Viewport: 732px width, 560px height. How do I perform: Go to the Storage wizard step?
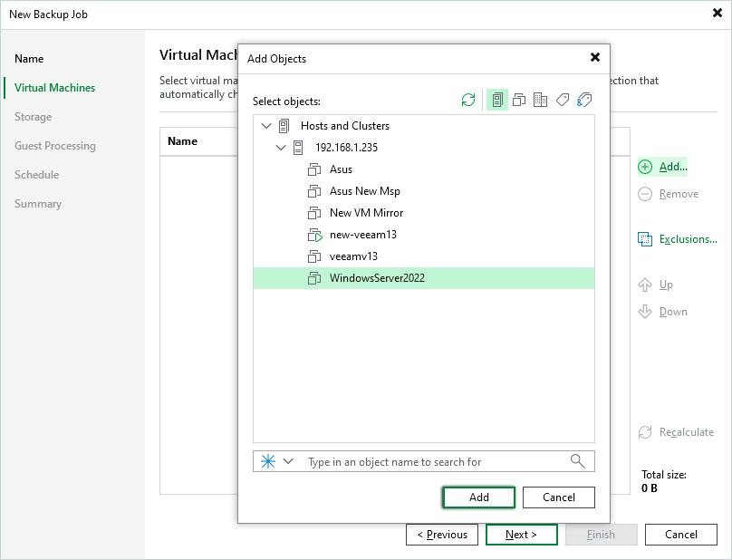33,117
